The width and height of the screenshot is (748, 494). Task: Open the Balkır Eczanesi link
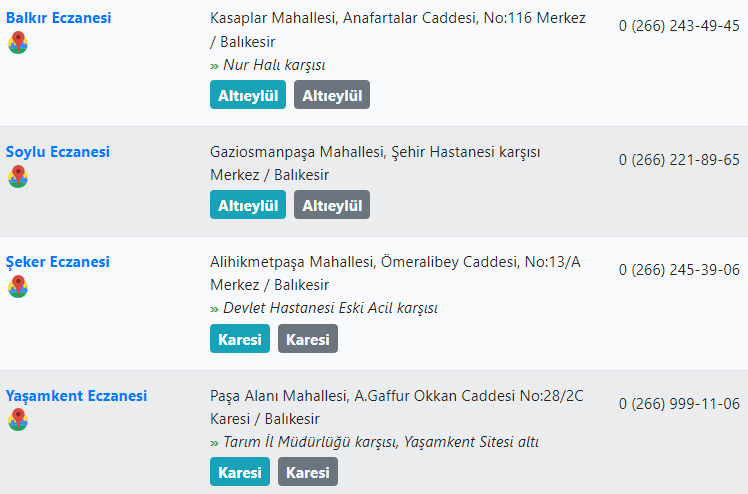[58, 18]
